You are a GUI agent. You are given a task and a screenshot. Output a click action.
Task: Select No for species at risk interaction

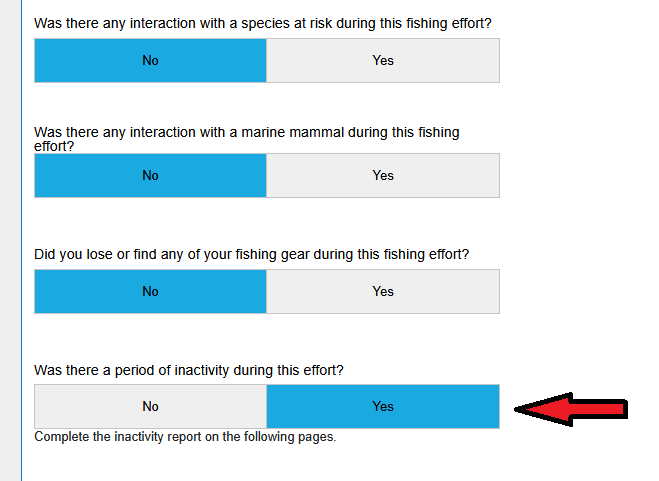pos(150,60)
